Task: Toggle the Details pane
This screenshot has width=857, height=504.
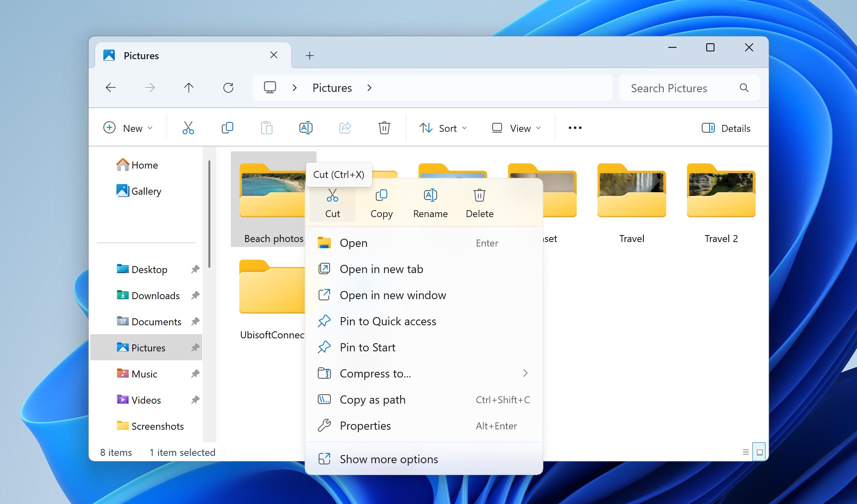Action: coord(726,128)
